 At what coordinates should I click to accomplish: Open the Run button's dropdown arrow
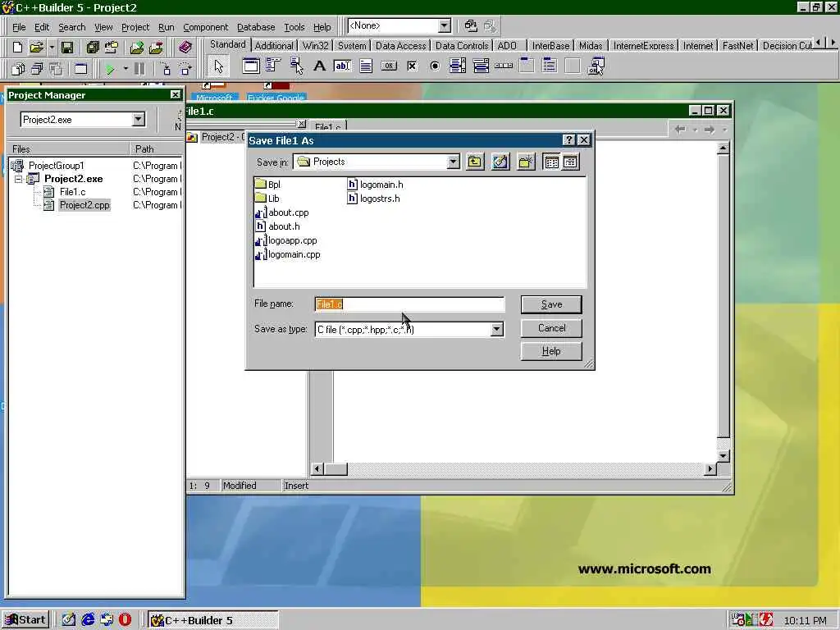click(x=126, y=69)
